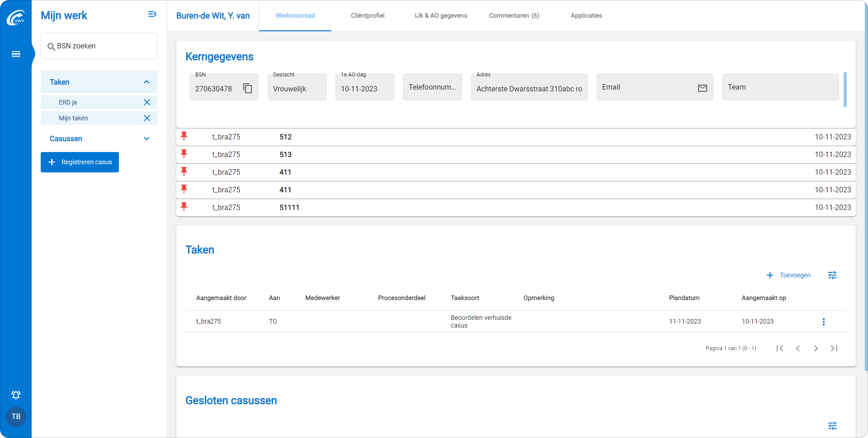Click the Email field
Screen dimensions: 868x438
pyautogui.click(x=655, y=87)
